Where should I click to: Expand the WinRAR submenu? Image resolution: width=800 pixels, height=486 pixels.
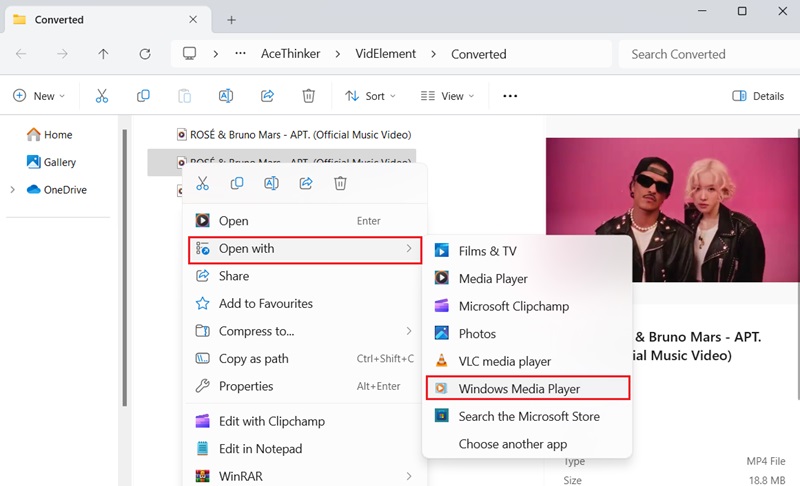(x=305, y=476)
